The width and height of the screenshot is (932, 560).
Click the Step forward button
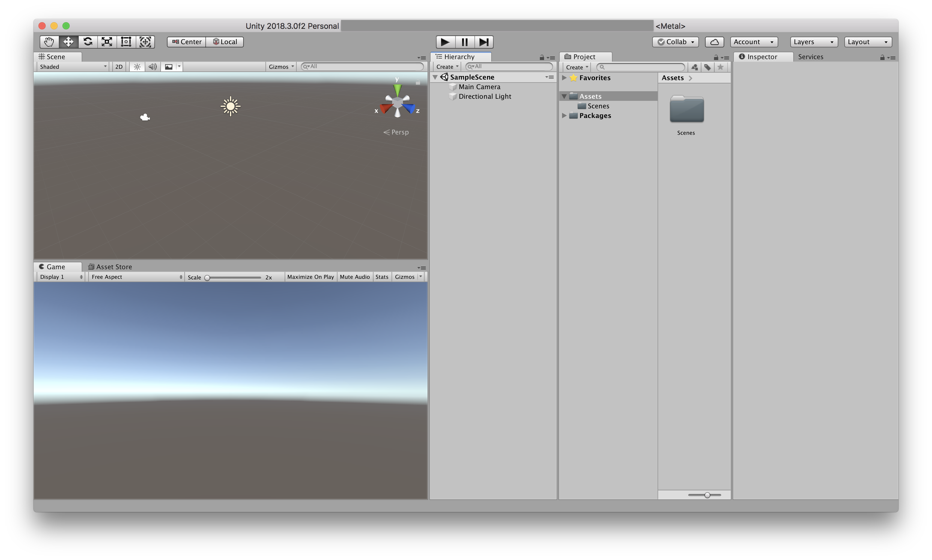[x=483, y=42]
